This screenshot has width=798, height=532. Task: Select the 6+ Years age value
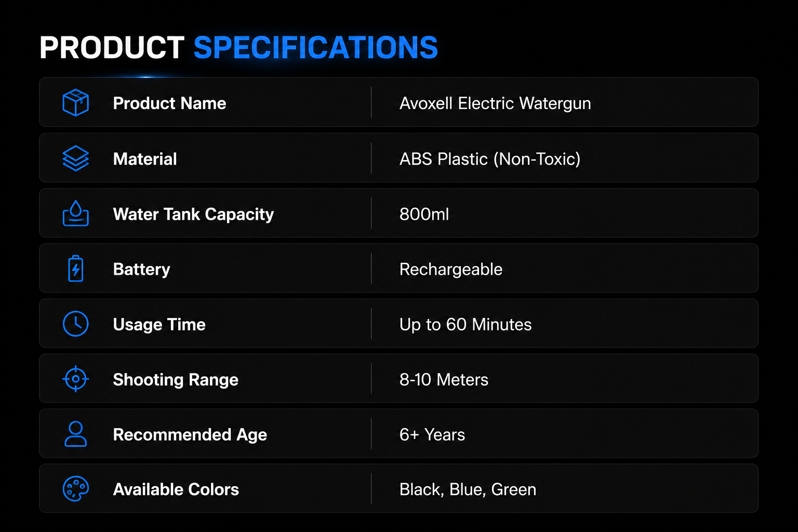point(432,435)
